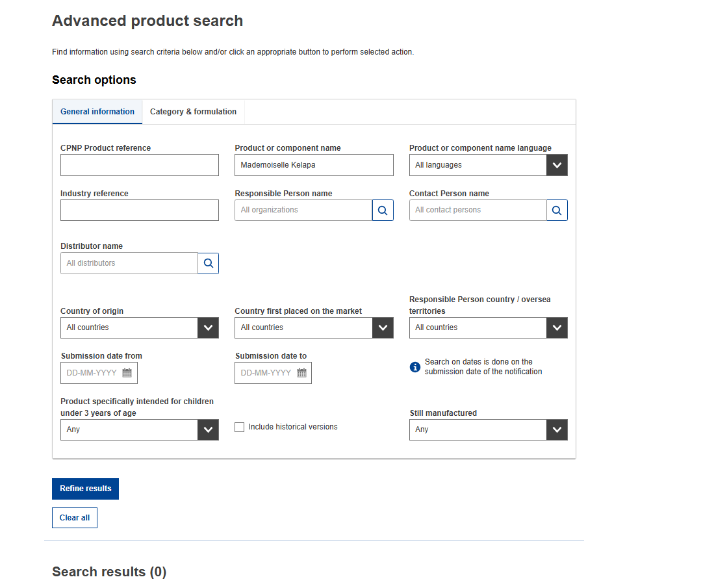Viewport: 727px width, 588px height.
Task: Click the blue info icon about dates
Action: click(x=415, y=367)
